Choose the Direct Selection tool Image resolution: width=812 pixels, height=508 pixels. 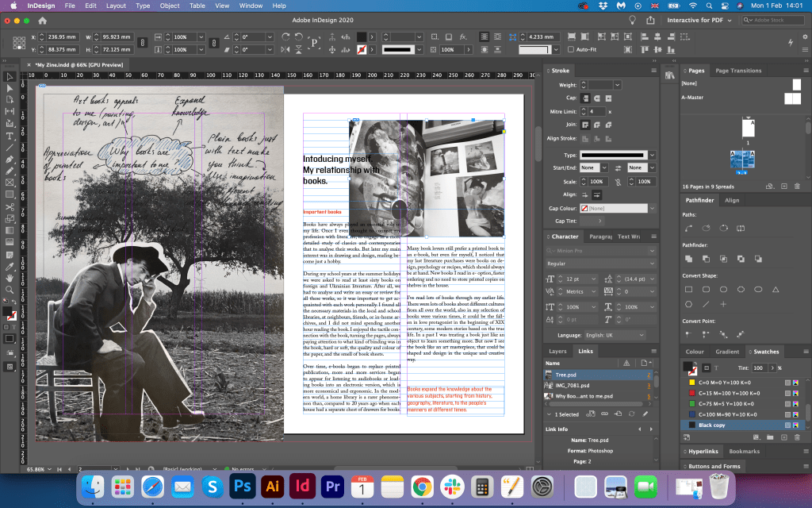pos(10,87)
